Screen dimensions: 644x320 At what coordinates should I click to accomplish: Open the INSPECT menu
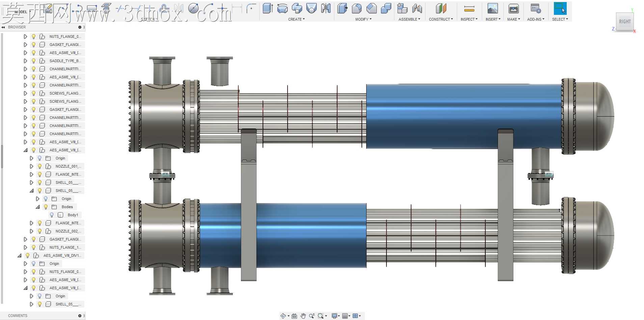coord(469,19)
